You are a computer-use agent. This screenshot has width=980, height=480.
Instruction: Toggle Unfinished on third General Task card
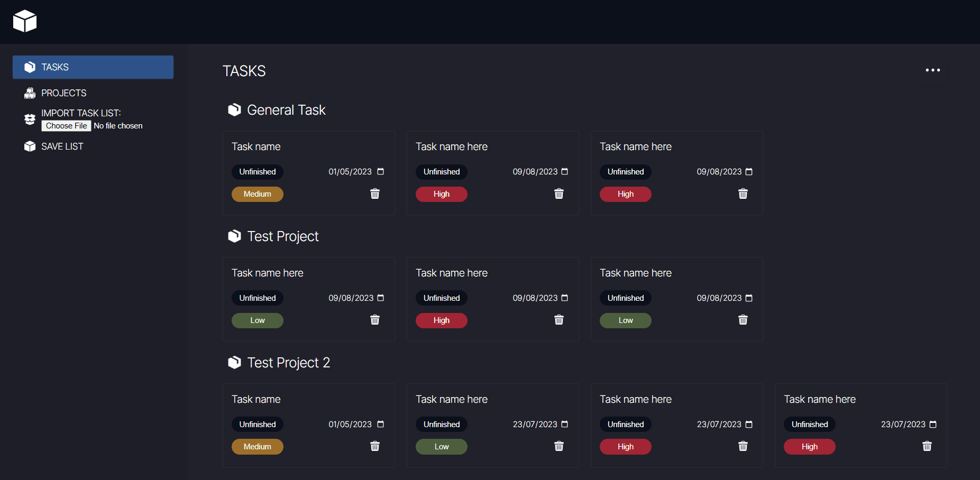(x=626, y=172)
